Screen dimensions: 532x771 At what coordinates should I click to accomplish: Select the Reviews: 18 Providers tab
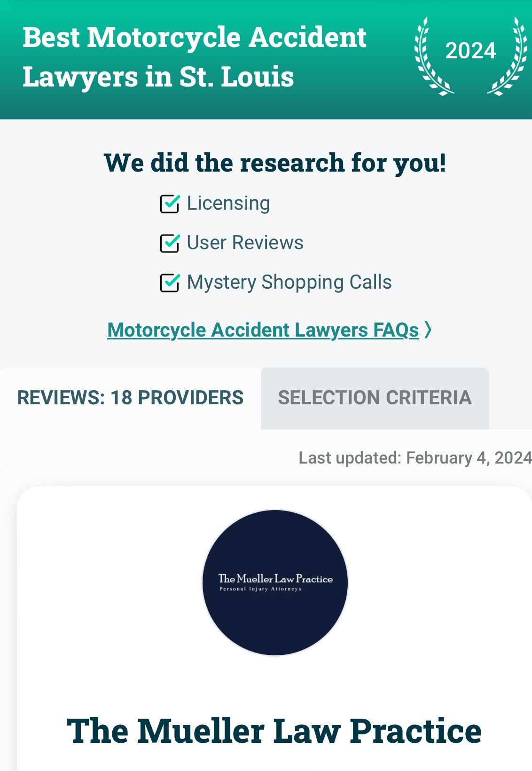point(130,398)
